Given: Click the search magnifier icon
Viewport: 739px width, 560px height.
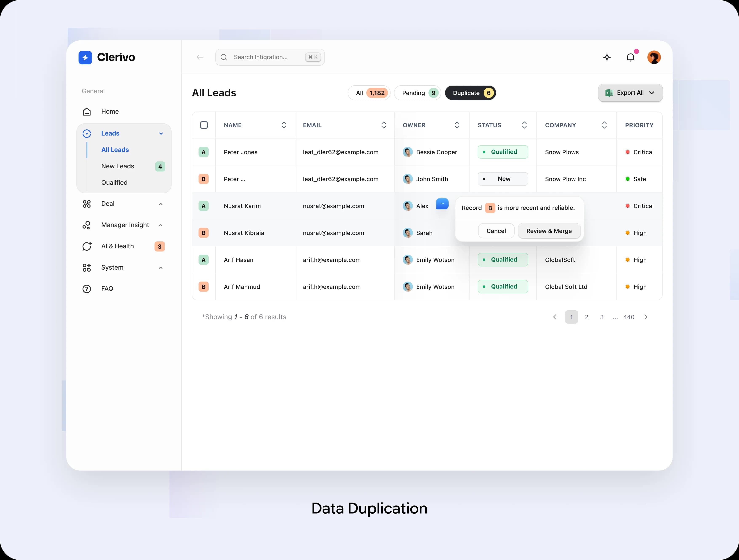Looking at the screenshot, I should coord(224,57).
